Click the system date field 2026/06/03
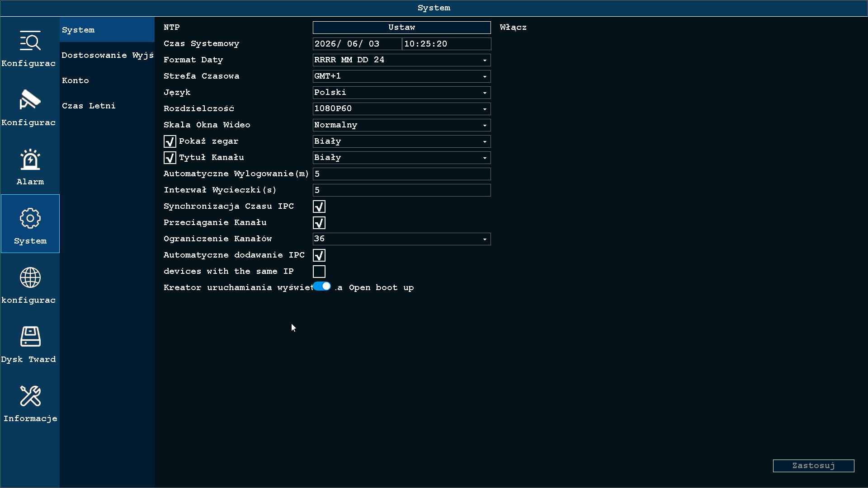 [357, 44]
